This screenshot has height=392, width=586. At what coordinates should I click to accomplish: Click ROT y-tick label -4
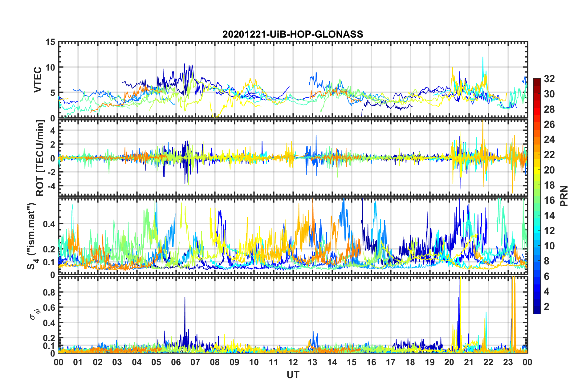click(51, 186)
